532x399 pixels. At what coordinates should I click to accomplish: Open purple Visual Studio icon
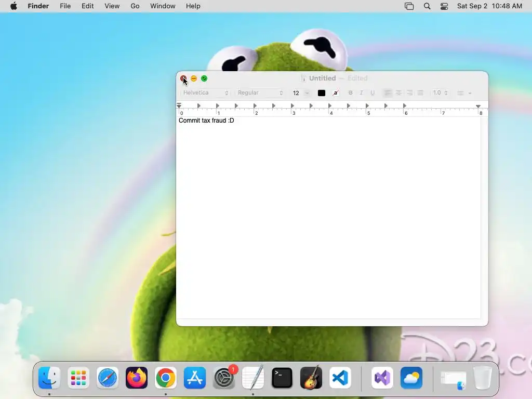(382, 378)
